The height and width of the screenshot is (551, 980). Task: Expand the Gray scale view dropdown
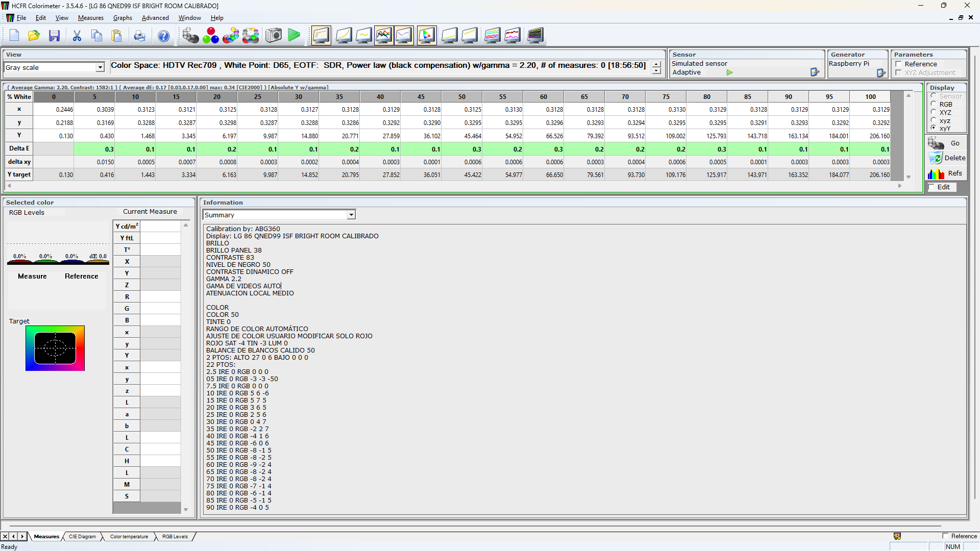tap(100, 68)
